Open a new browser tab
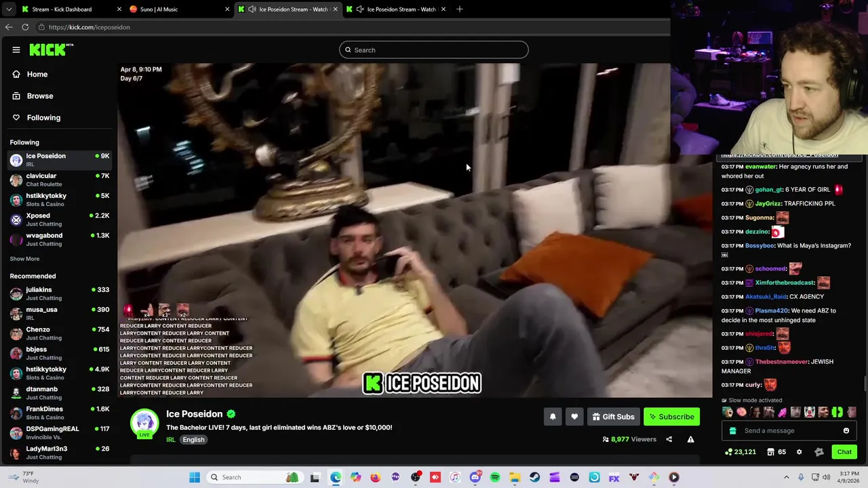The width and height of the screenshot is (868, 488). (460, 9)
